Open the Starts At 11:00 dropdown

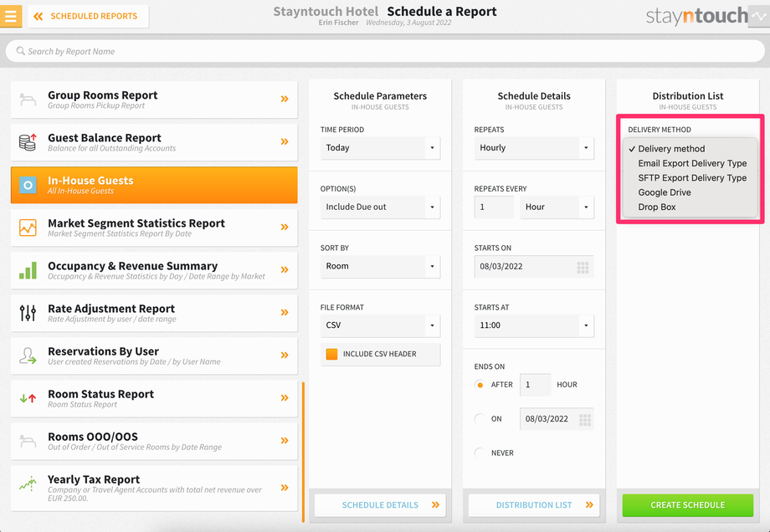tap(534, 325)
